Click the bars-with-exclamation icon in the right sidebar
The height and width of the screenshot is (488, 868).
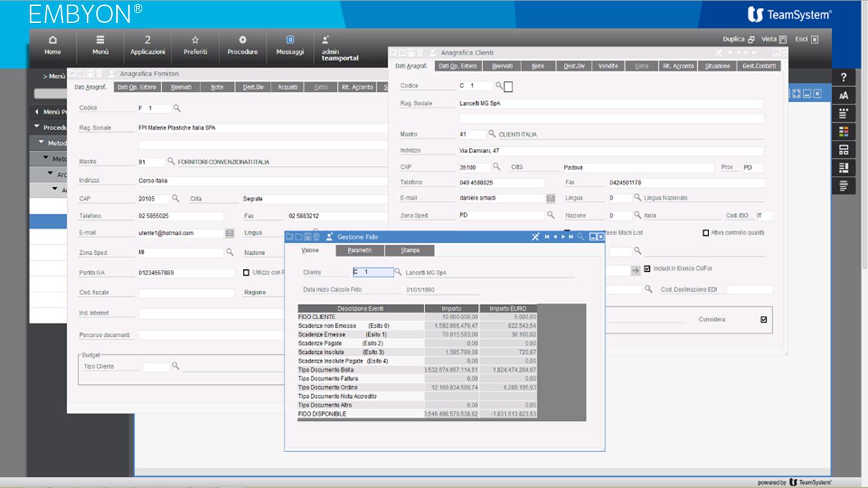coord(844,168)
